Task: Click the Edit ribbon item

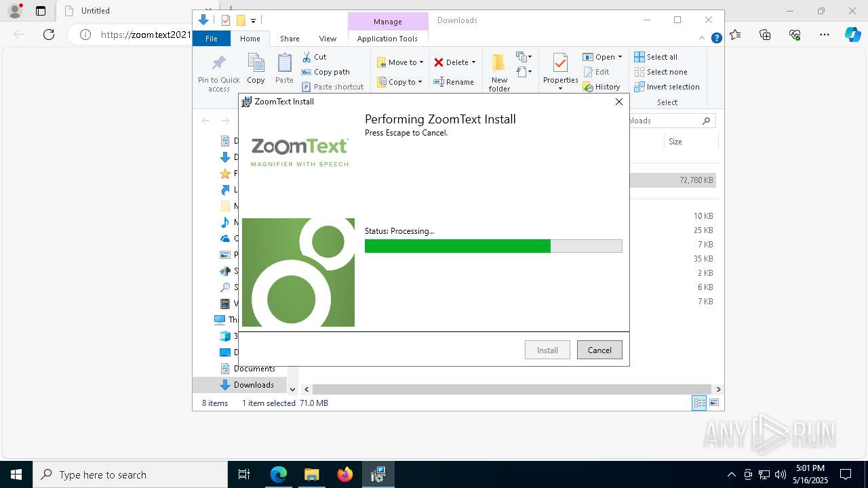Action: [x=596, y=72]
